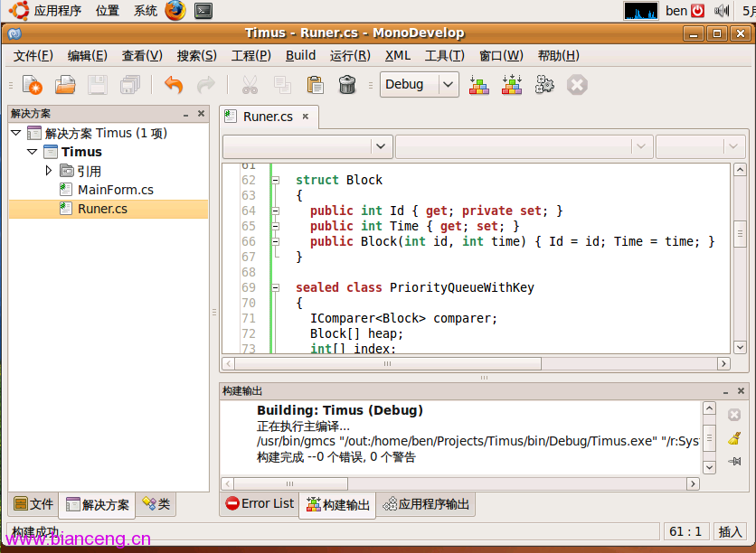Screen dimensions: 756x553
Task: Click the Open File folder icon
Action: [x=65, y=85]
